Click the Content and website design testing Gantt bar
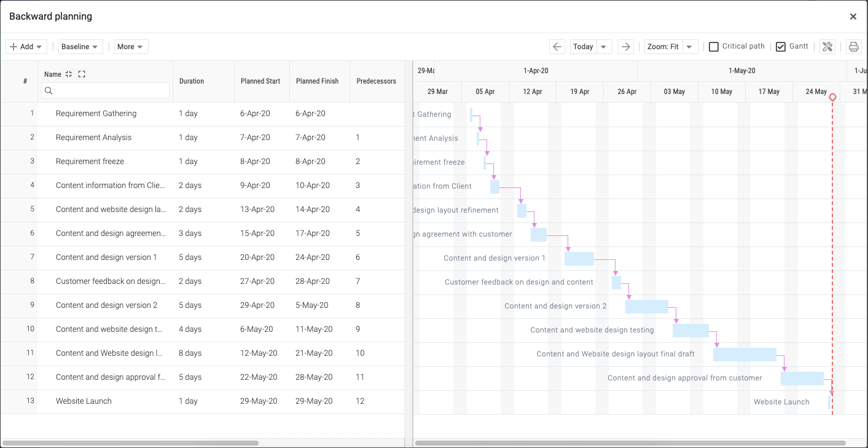 690,331
